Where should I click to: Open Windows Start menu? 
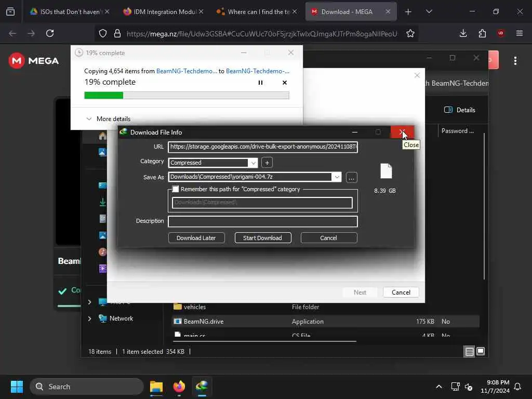(17, 387)
